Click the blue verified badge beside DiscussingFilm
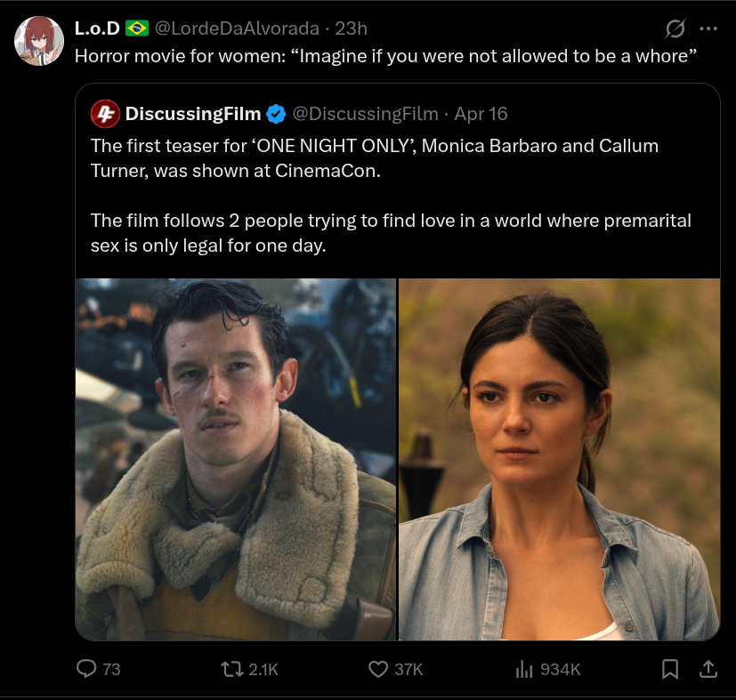 tap(276, 114)
